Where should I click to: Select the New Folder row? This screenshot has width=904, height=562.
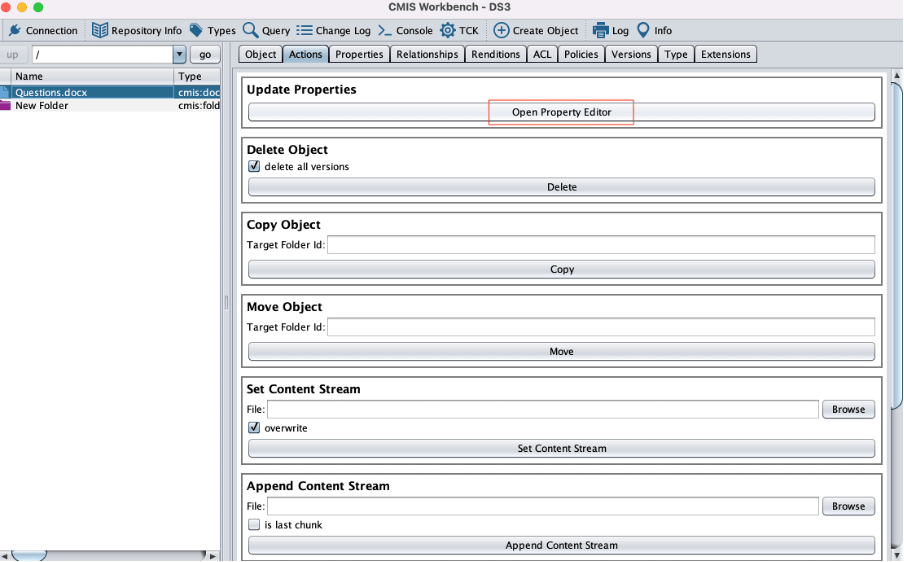[110, 105]
